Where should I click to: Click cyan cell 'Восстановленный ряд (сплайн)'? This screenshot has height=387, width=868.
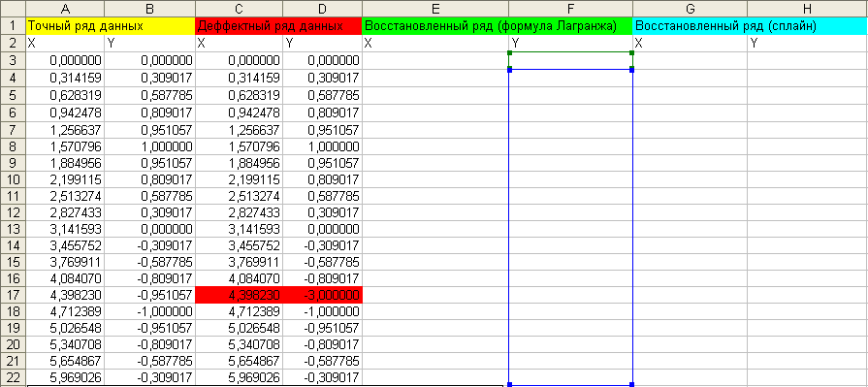pyautogui.click(x=751, y=26)
